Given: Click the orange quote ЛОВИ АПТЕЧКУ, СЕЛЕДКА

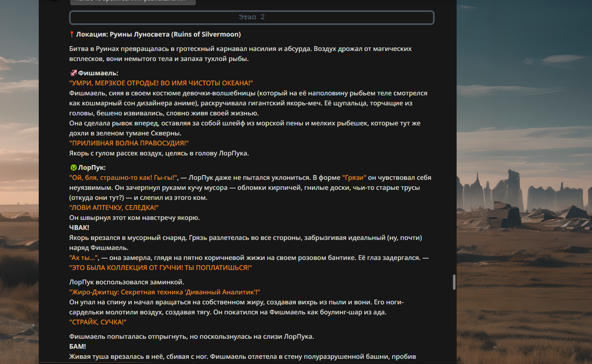Looking at the screenshot, I should point(114,208).
